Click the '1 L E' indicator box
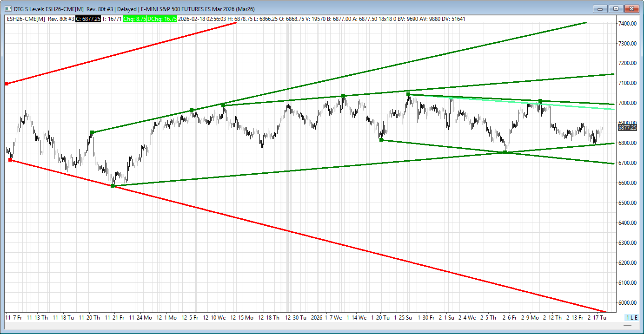The width and height of the screenshot is (644, 334). pos(632,317)
